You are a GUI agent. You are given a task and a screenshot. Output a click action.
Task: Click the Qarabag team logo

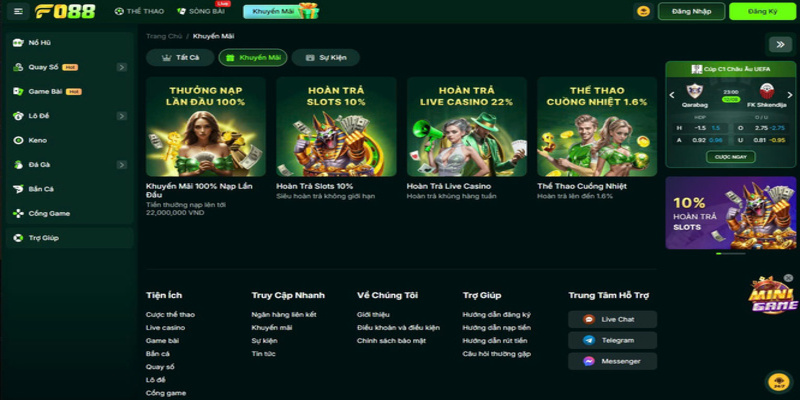(x=693, y=91)
